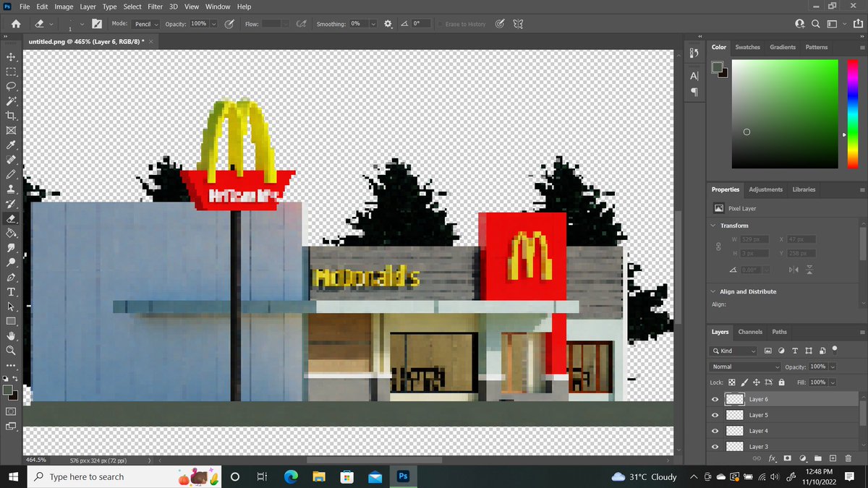Image resolution: width=868 pixels, height=488 pixels.
Task: Select the Rectangle shape tool
Action: pyautogui.click(x=11, y=322)
